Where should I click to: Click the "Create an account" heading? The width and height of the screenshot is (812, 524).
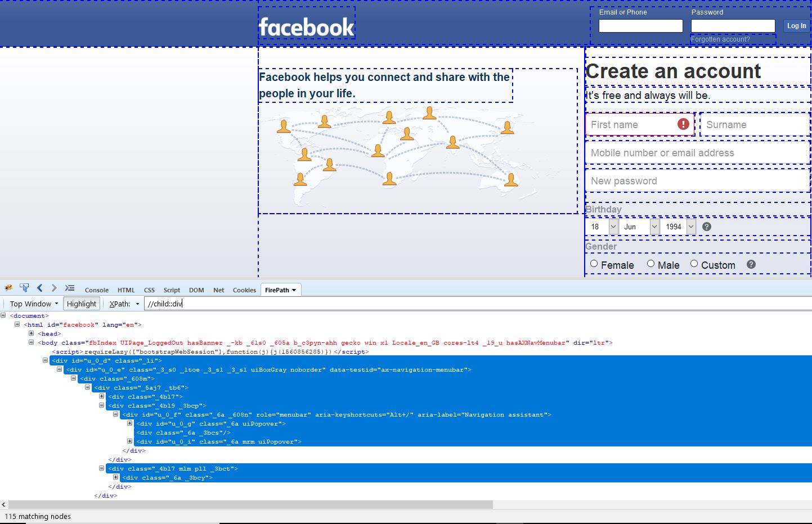click(673, 71)
